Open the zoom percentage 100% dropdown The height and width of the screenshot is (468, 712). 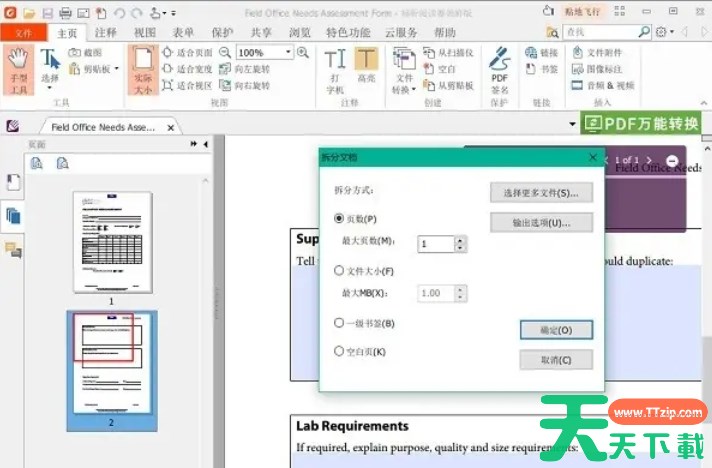tap(288, 52)
